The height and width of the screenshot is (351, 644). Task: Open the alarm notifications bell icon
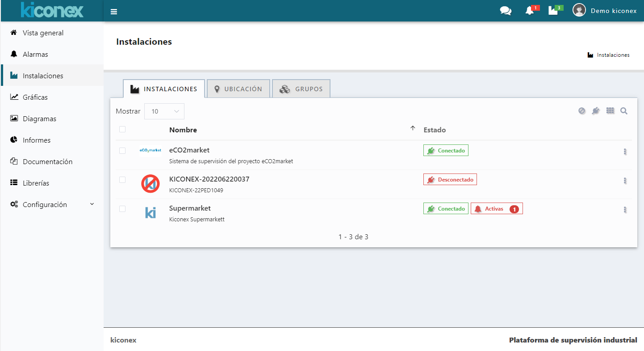[x=530, y=11]
